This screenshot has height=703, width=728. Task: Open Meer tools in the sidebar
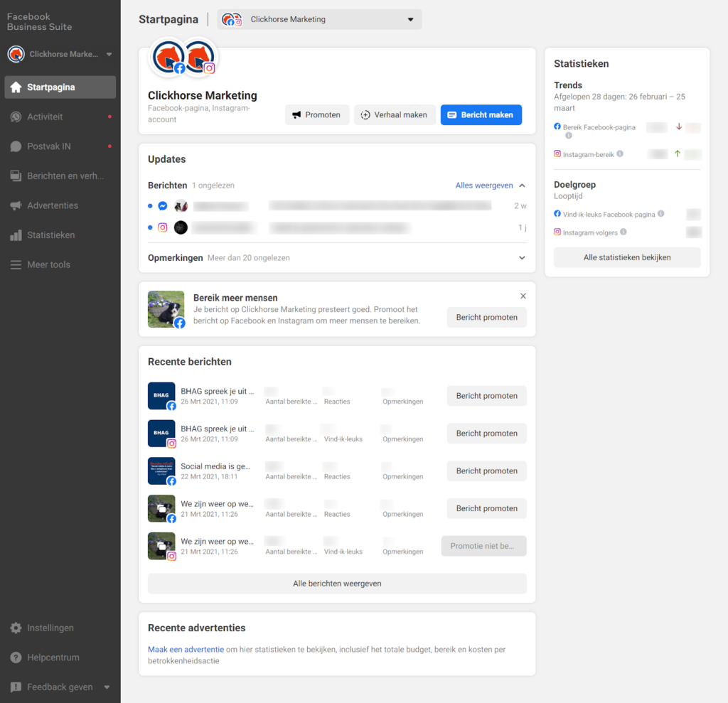60,264
